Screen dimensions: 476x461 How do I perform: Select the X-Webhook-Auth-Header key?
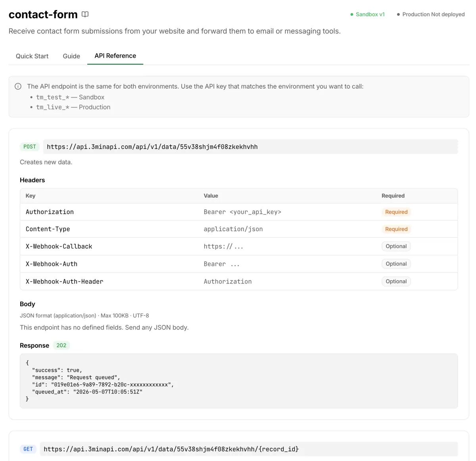65,282
